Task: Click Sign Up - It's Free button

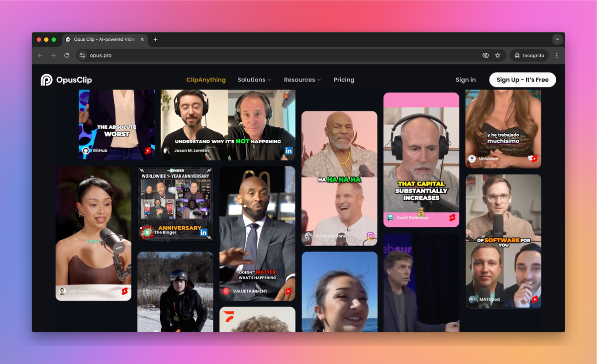Action: tap(522, 80)
